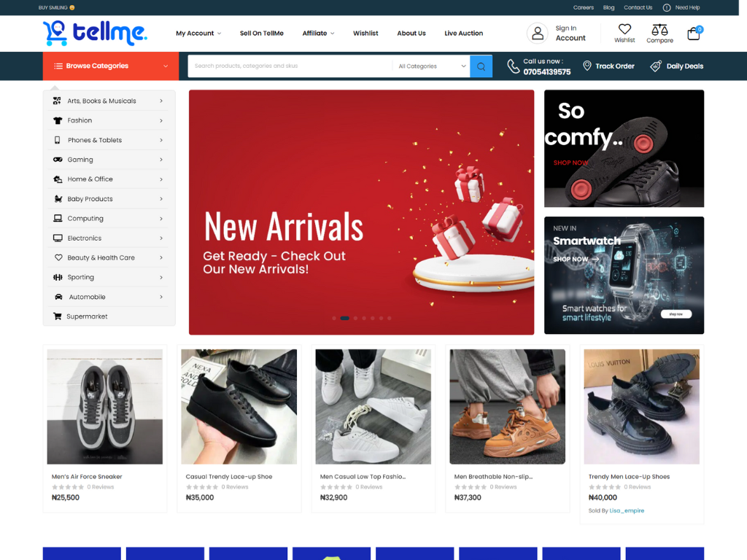Switch to the last carousel slide dot
This screenshot has height=560, width=747.
click(390, 318)
